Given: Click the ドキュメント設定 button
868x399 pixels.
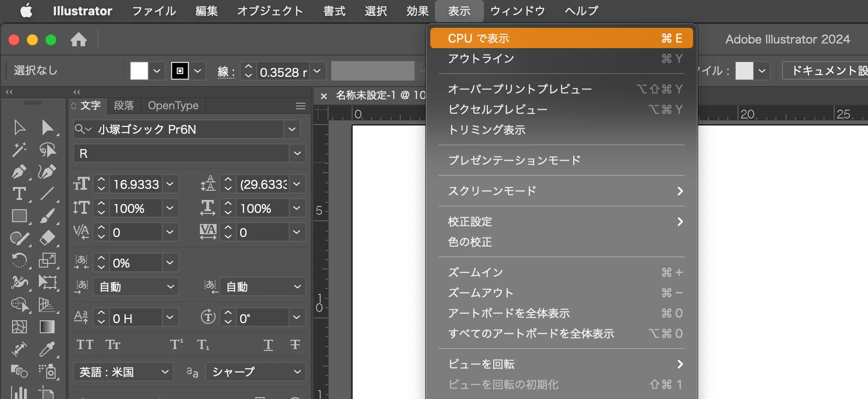Looking at the screenshot, I should pos(825,70).
